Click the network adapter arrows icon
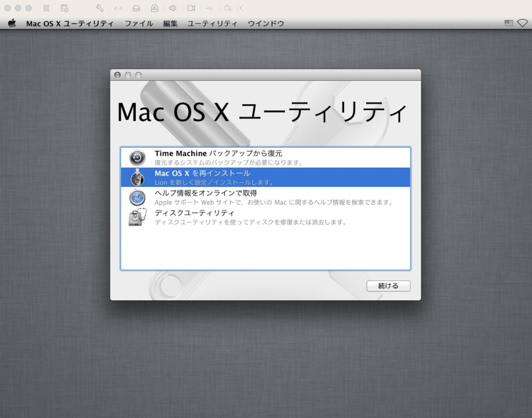Image resolution: width=532 pixels, height=418 pixels. tap(118, 8)
